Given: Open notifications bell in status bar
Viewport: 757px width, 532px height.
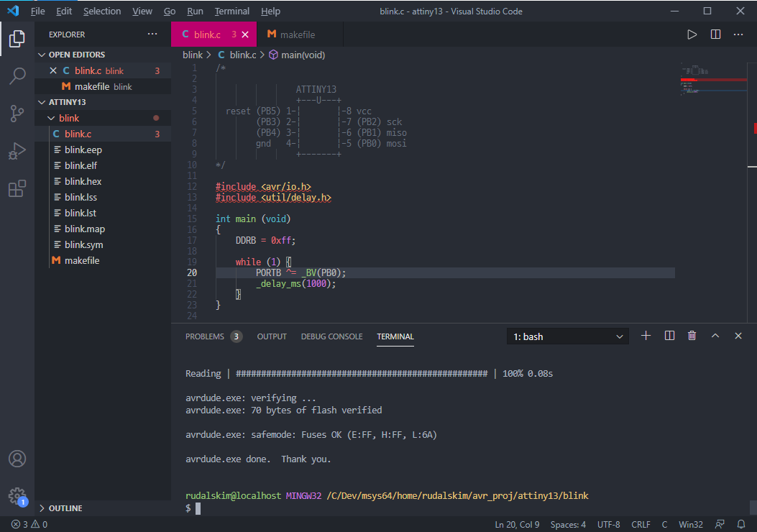Looking at the screenshot, I should (741, 524).
